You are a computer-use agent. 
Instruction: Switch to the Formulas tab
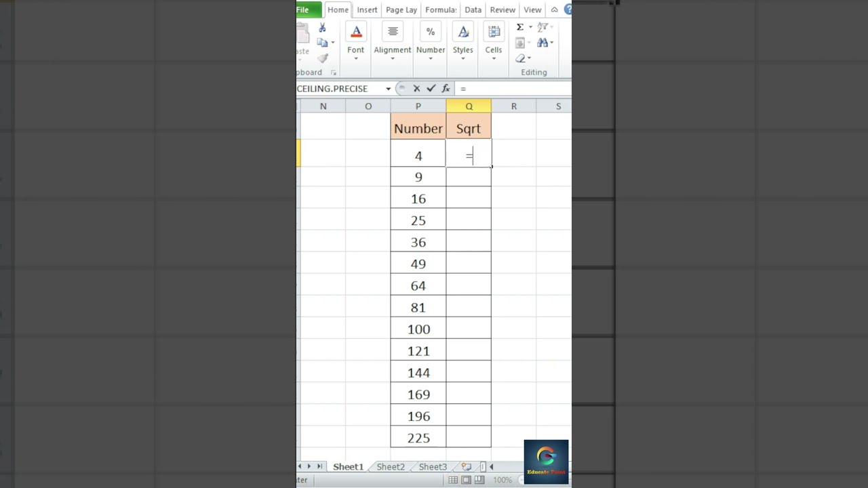441,9
